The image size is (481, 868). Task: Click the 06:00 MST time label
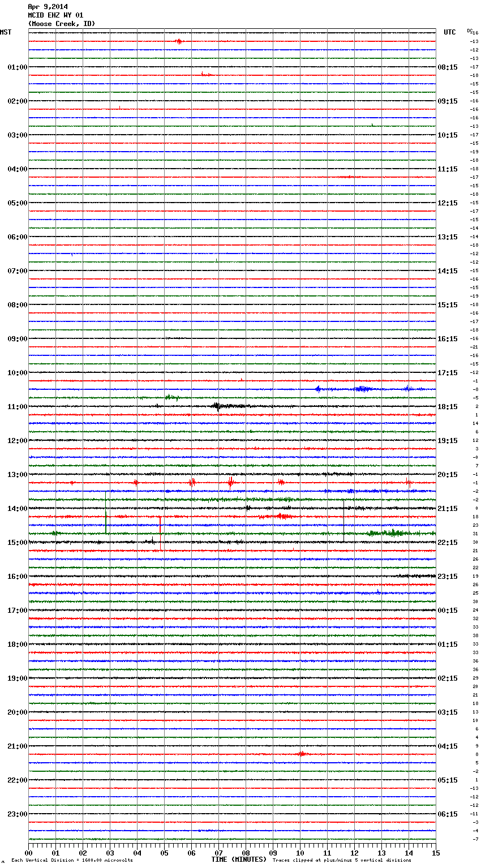tap(18, 237)
